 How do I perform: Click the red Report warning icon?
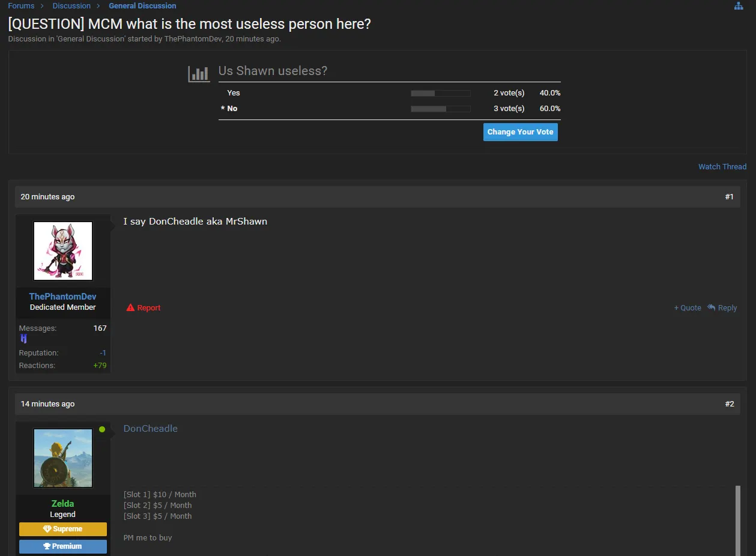pyautogui.click(x=130, y=307)
